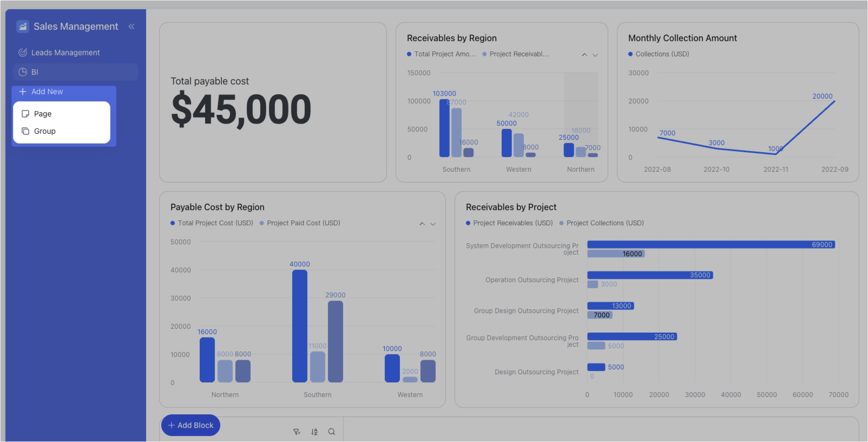
Task: Click the plus icon beside Add New
Action: coord(23,92)
